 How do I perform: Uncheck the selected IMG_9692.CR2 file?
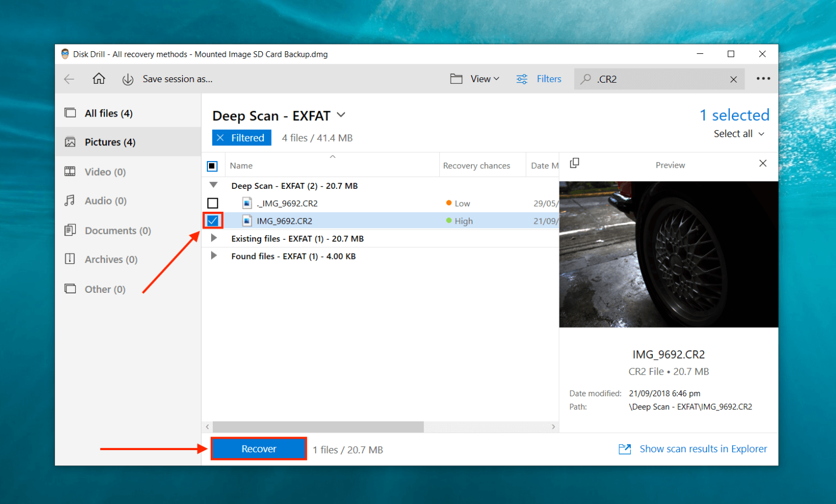click(212, 220)
